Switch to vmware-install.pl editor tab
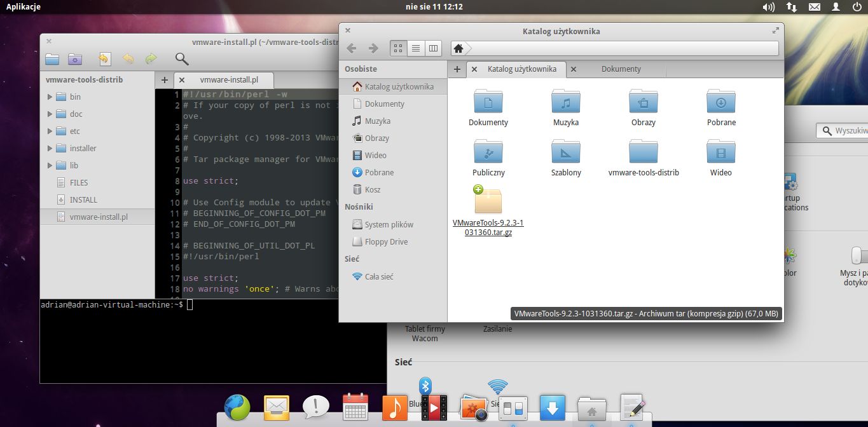The image size is (868, 427). click(229, 80)
